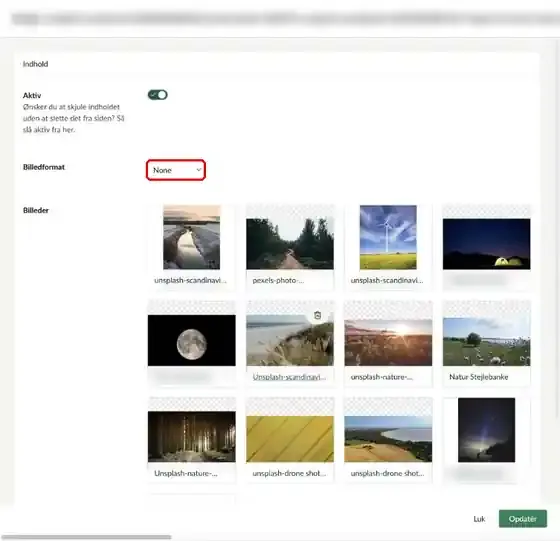The width and height of the screenshot is (560, 541).
Task: Select the yellow field drone thumbnail
Action: (x=290, y=439)
